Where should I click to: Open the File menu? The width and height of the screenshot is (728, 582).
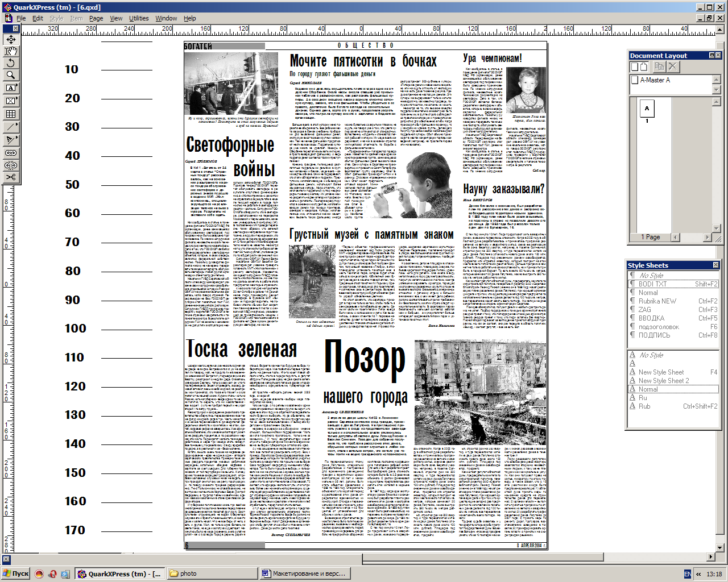[21, 18]
